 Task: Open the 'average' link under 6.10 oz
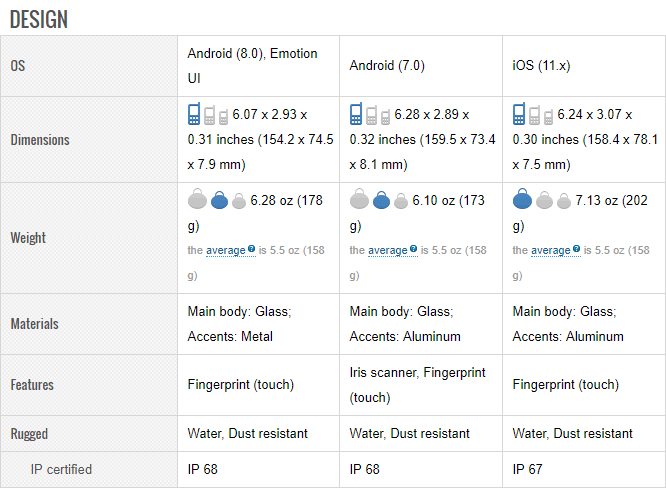click(x=387, y=250)
